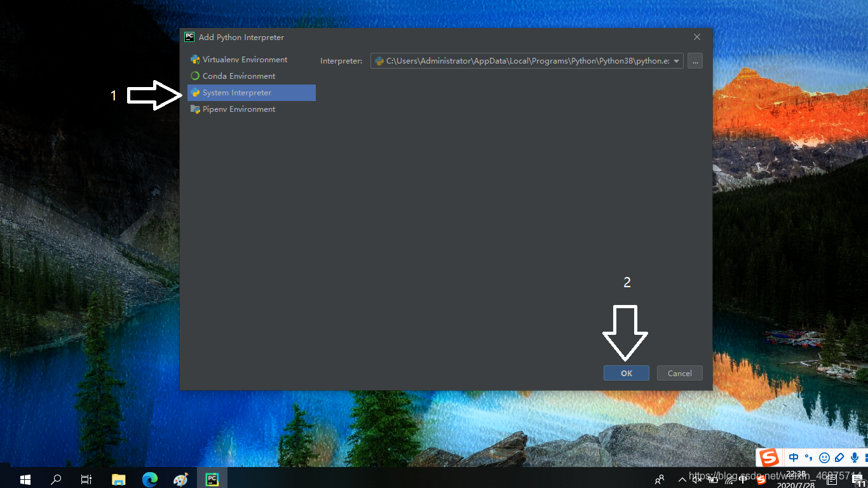This screenshot has width=868, height=488.
Task: Click the microphone voice input on Sogou toolbar
Action: click(x=855, y=457)
